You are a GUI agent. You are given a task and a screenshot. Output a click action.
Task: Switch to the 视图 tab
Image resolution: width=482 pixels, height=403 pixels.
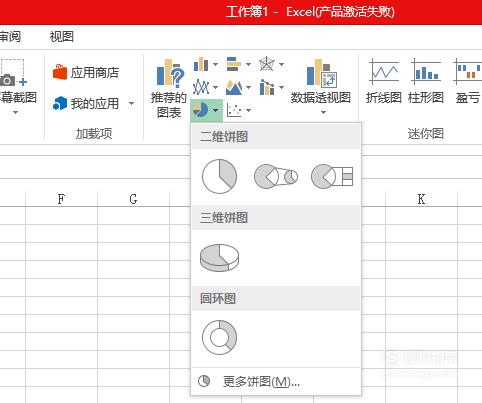[x=62, y=36]
